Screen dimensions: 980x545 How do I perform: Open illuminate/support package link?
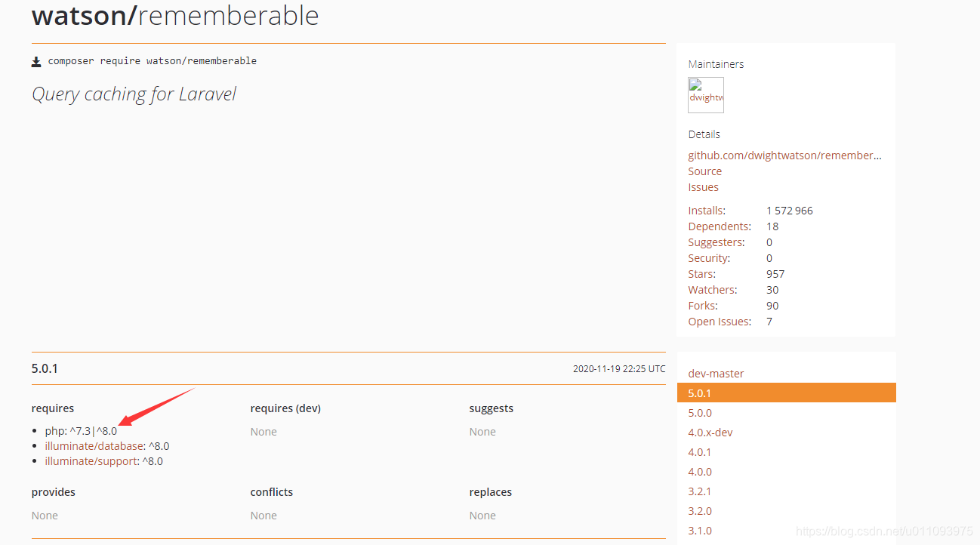pyautogui.click(x=91, y=461)
